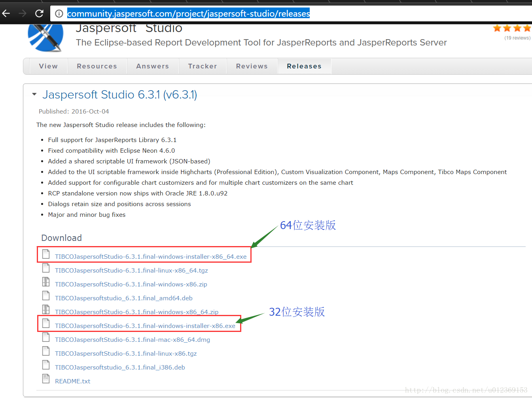The width and height of the screenshot is (532, 398).
Task: Click text file icon beside README.txt
Action: pos(46,379)
